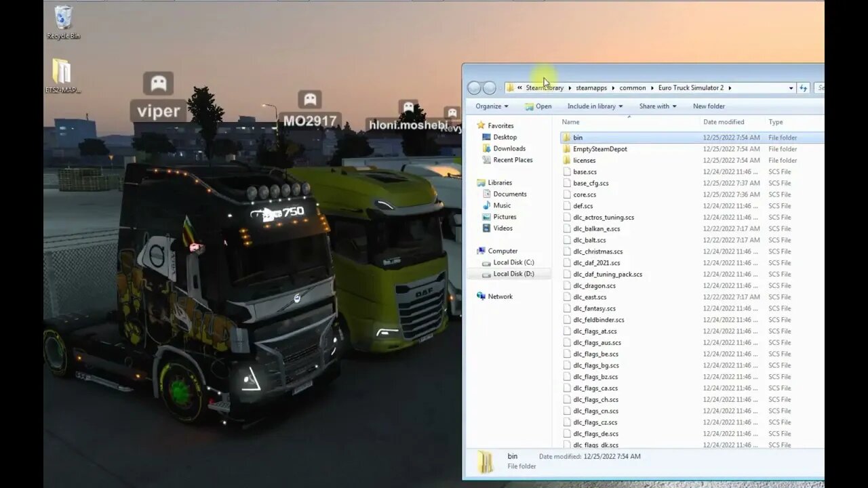Click the dlc_flags_de.scs file name
The width and height of the screenshot is (868, 488).
[595, 434]
